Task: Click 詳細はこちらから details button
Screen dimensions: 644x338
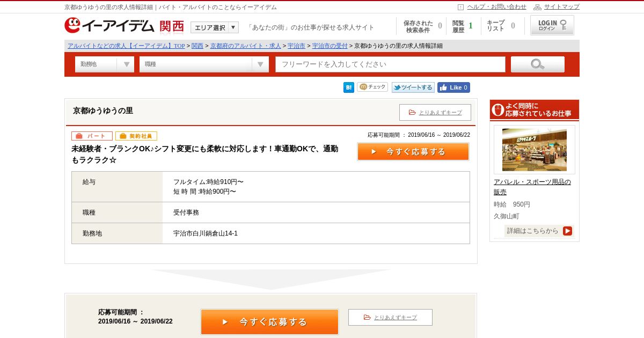Action: [539, 231]
